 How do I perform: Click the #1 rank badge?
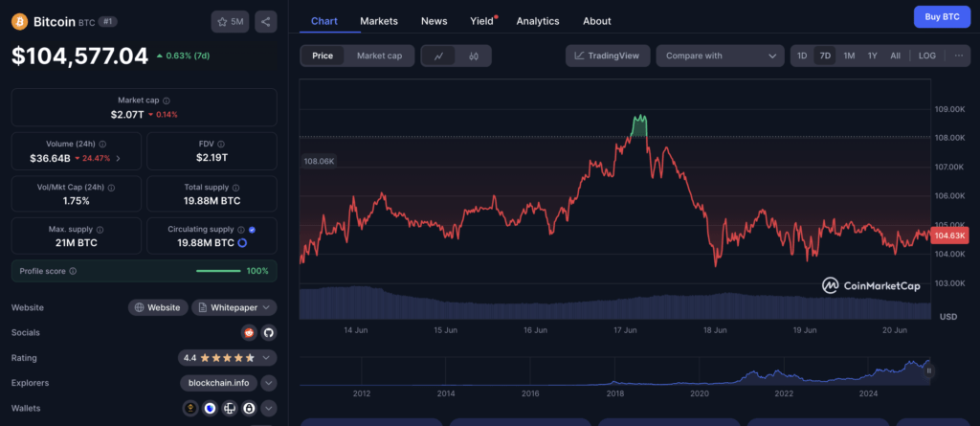(108, 22)
